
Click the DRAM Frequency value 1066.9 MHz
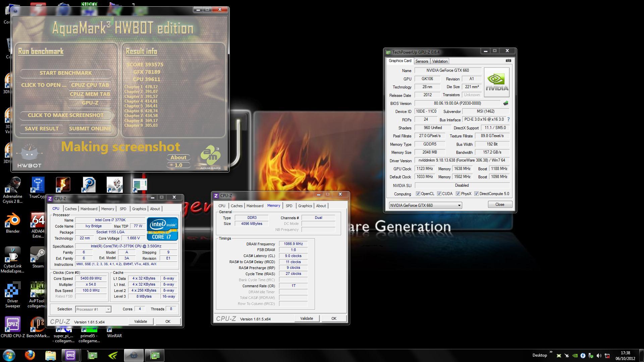[x=293, y=244]
